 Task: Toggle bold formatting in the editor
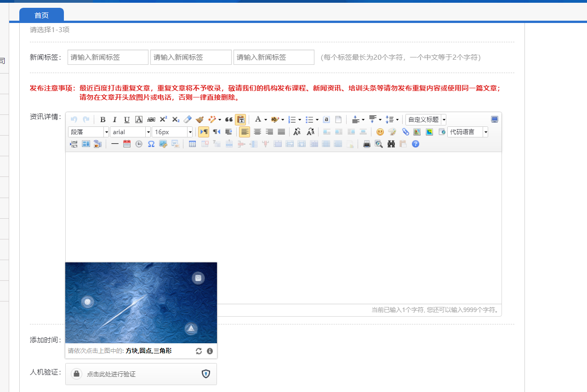103,119
